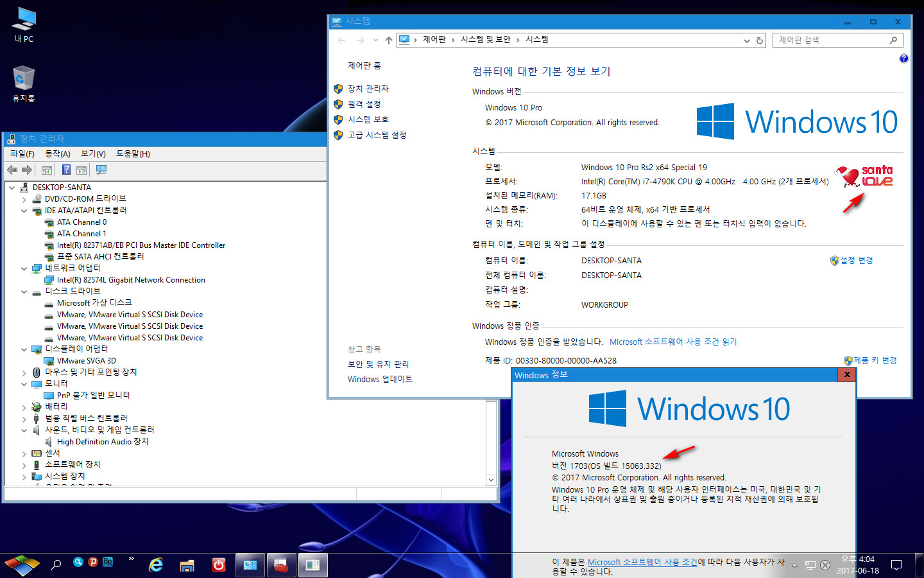Click 시스템 및 보안 in the breadcrumb
Screen dimensions: 924x578
(x=486, y=40)
